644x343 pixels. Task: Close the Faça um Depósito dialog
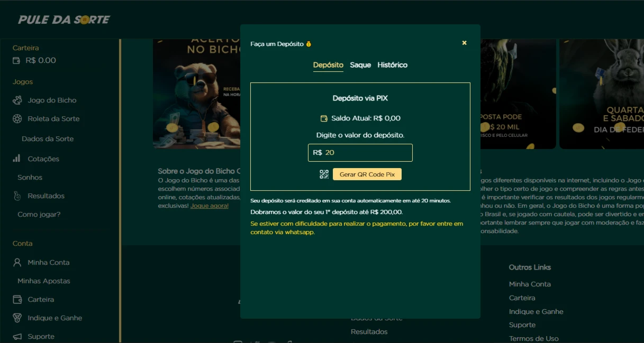(464, 43)
